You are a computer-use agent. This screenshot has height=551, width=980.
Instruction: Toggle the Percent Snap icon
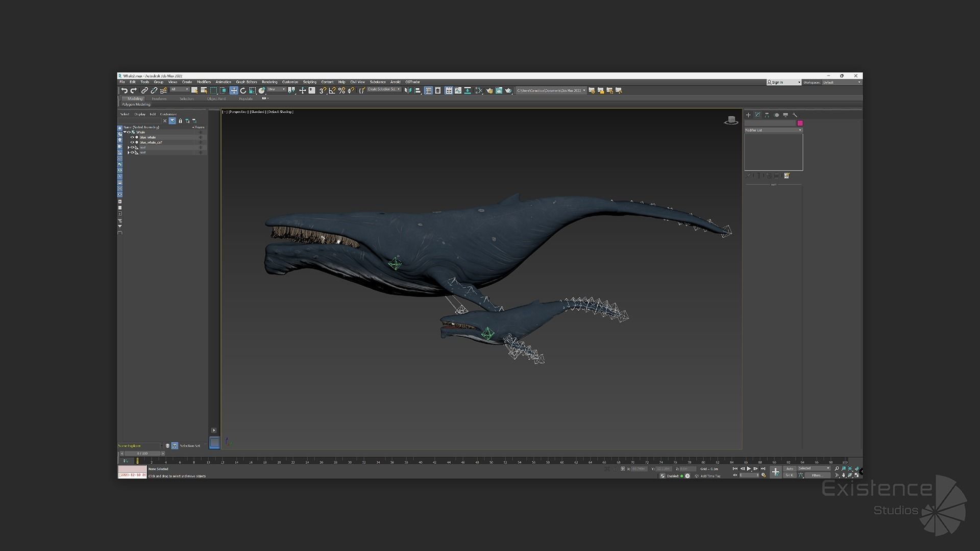pos(341,90)
